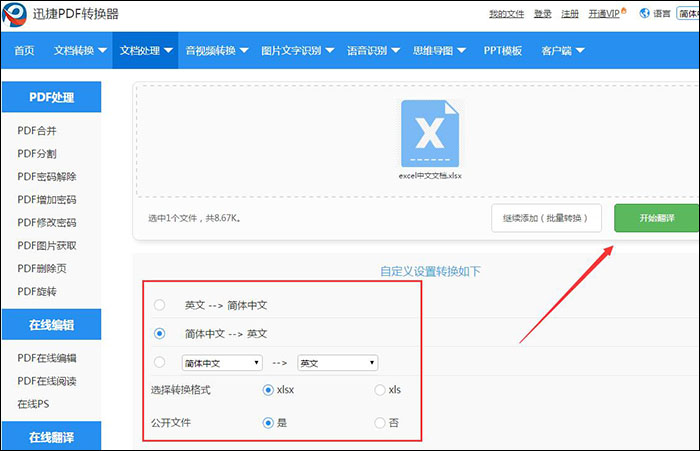Open the 在线翻译 sidebar section
This screenshot has height=451, width=700.
[51, 436]
